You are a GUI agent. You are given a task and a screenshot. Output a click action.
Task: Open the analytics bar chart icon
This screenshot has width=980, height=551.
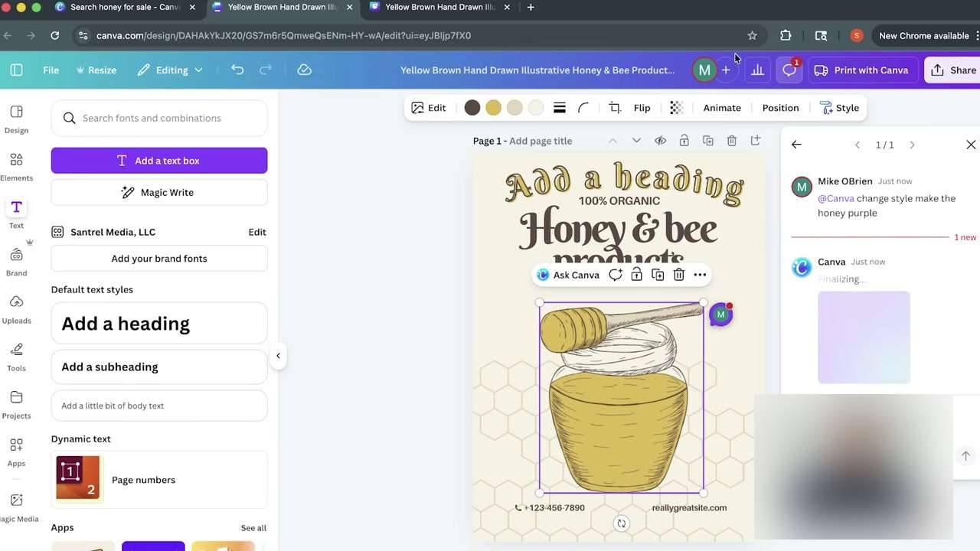[757, 70]
